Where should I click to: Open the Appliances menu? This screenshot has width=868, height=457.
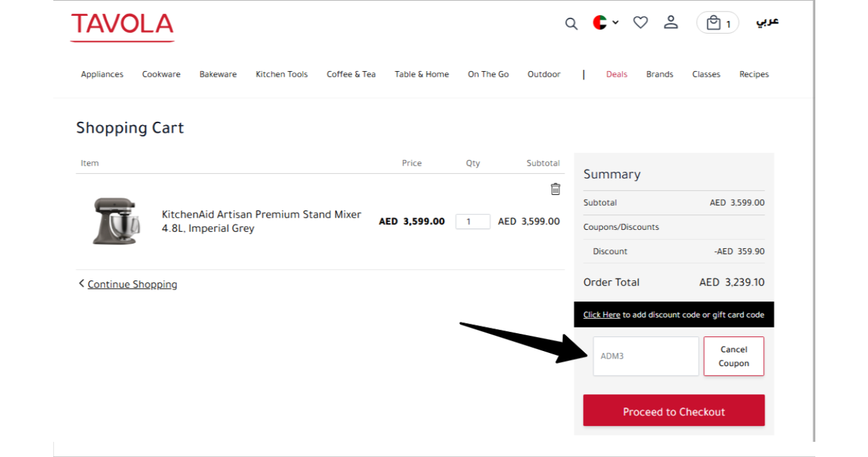pyautogui.click(x=102, y=74)
